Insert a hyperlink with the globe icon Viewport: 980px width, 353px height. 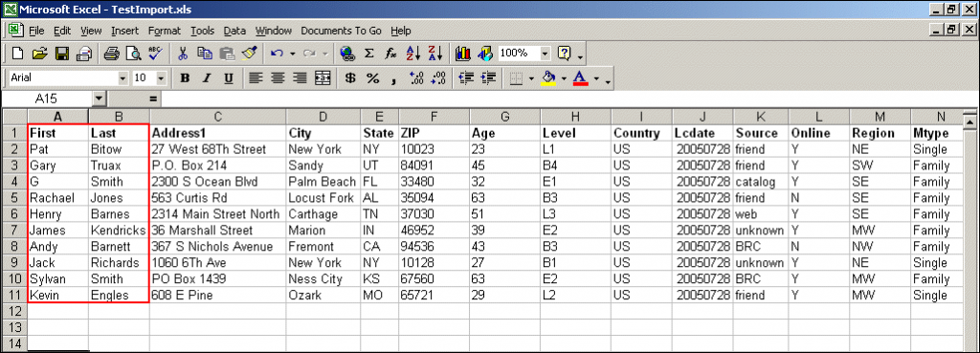[347, 54]
